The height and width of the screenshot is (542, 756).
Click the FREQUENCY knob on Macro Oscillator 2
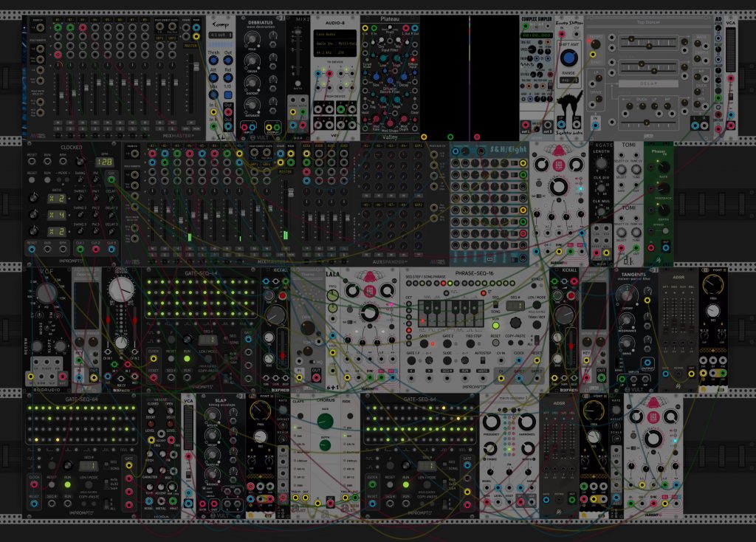click(491, 422)
